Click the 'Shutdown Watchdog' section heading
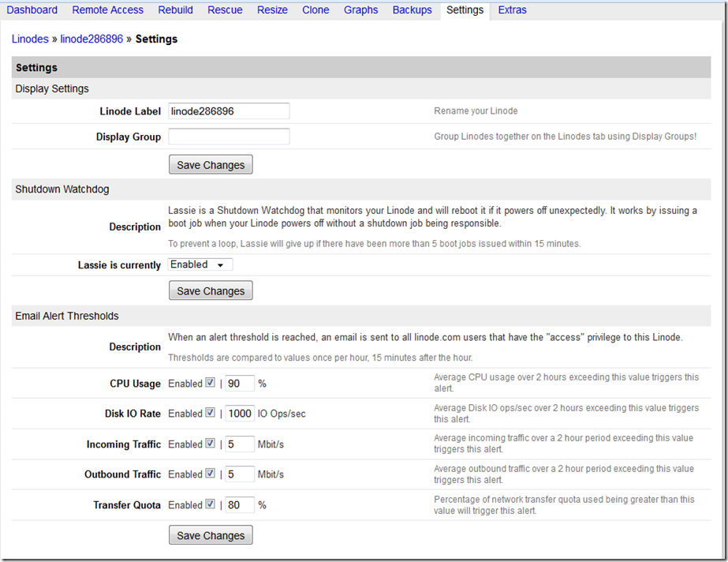The image size is (728, 562). click(62, 189)
